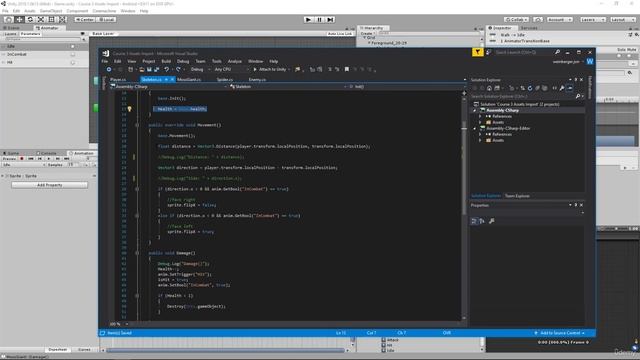Switch to the Player.cs editor tab
Screen dimensions: 640x360
[x=118, y=80]
